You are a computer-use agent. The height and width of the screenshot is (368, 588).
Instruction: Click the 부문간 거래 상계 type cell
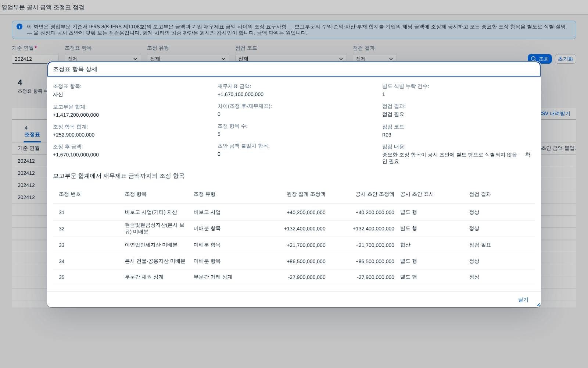(213, 277)
